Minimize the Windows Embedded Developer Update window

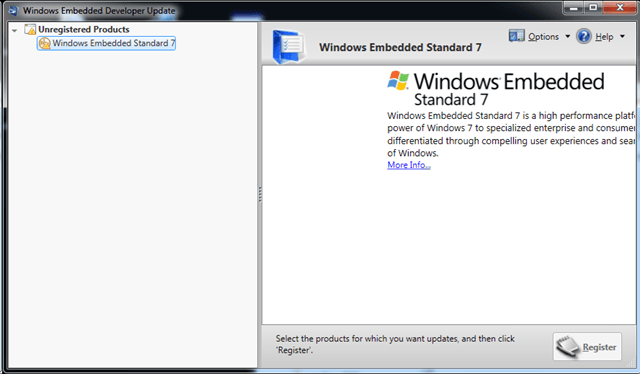[574, 7]
